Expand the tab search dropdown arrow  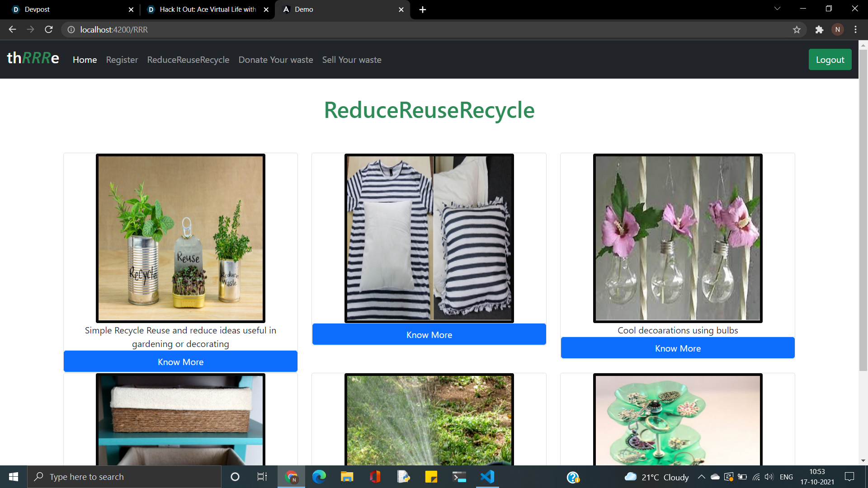click(777, 9)
